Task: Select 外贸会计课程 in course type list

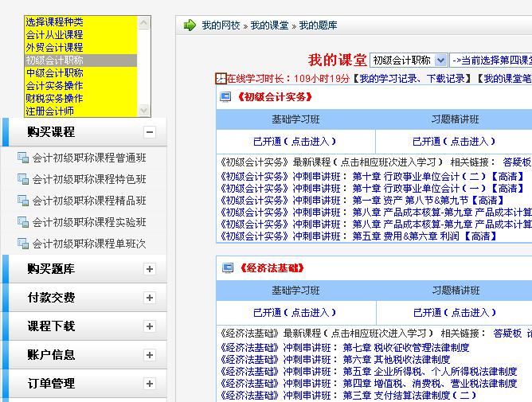Action: pyautogui.click(x=54, y=48)
